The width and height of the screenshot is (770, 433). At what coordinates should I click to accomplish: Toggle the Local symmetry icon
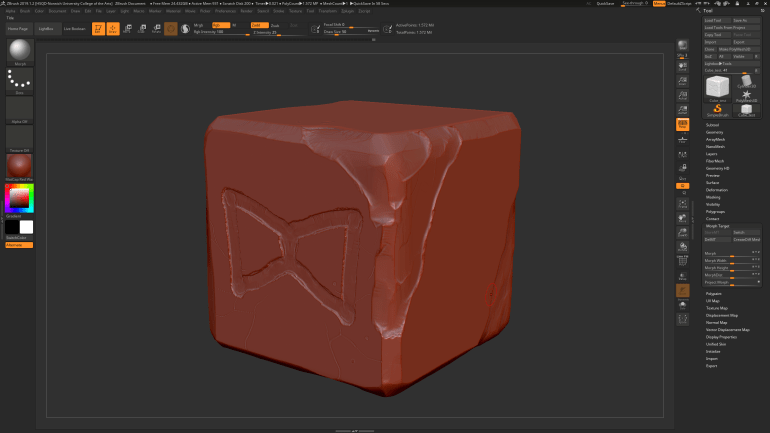683,155
